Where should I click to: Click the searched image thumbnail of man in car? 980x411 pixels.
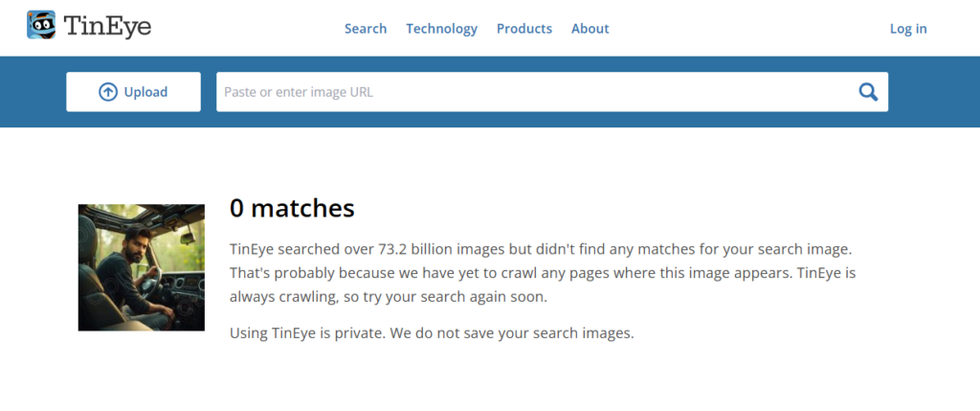141,267
